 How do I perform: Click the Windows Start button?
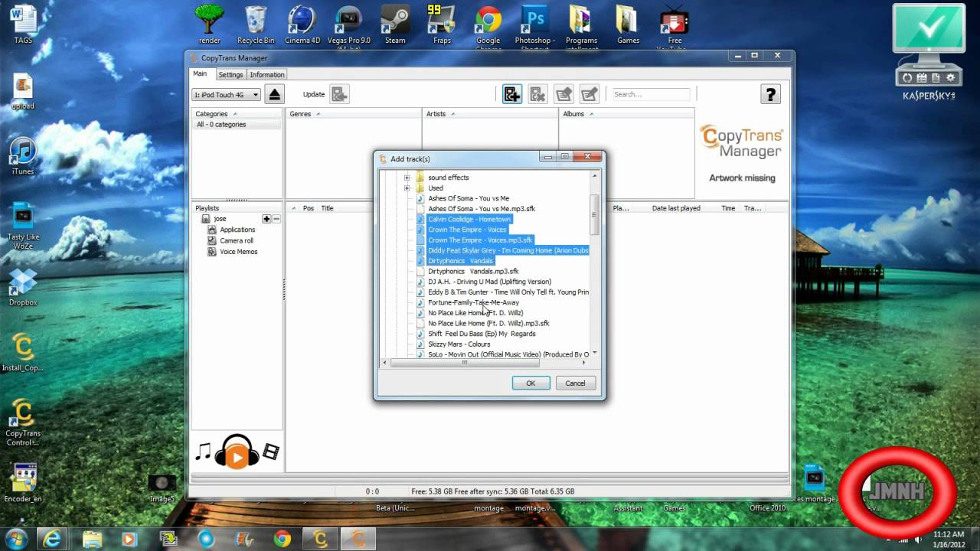point(17,539)
